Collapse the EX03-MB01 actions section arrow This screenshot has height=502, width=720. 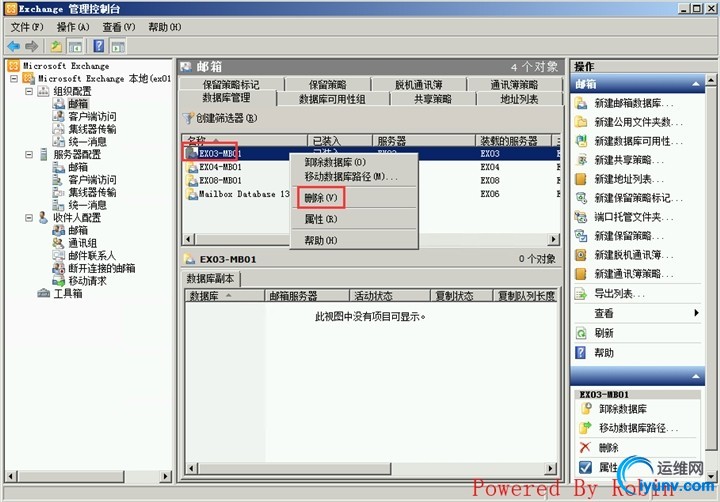pyautogui.click(x=696, y=377)
